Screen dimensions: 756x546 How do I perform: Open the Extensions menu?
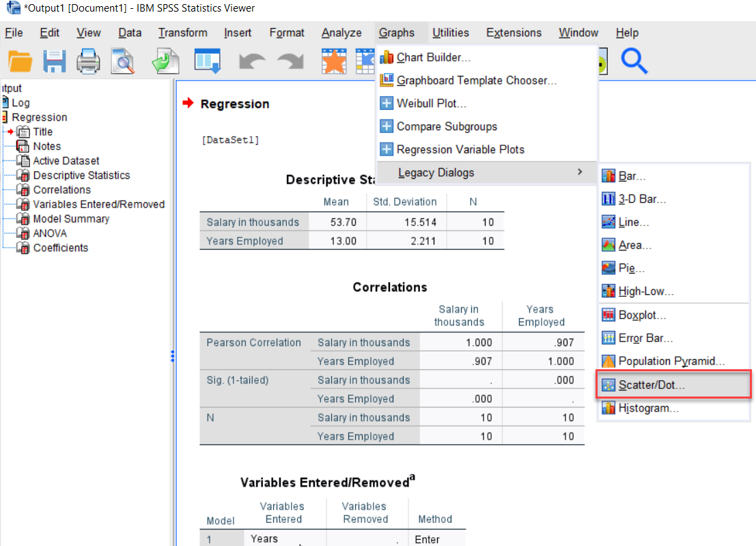514,33
